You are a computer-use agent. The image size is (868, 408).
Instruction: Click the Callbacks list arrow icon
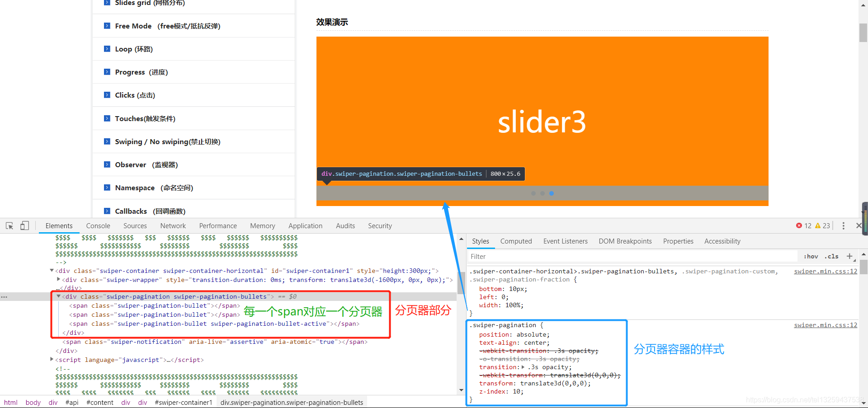[x=107, y=211]
